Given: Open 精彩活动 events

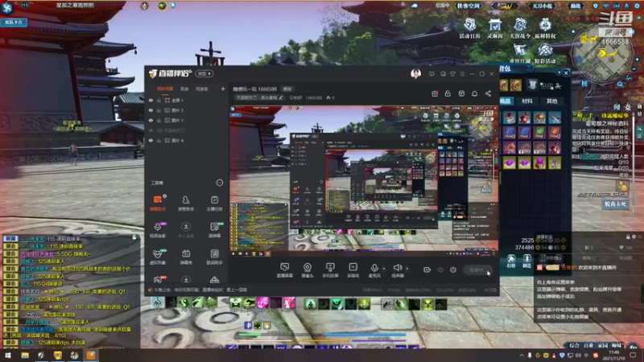Looking at the screenshot, I should point(545,54).
